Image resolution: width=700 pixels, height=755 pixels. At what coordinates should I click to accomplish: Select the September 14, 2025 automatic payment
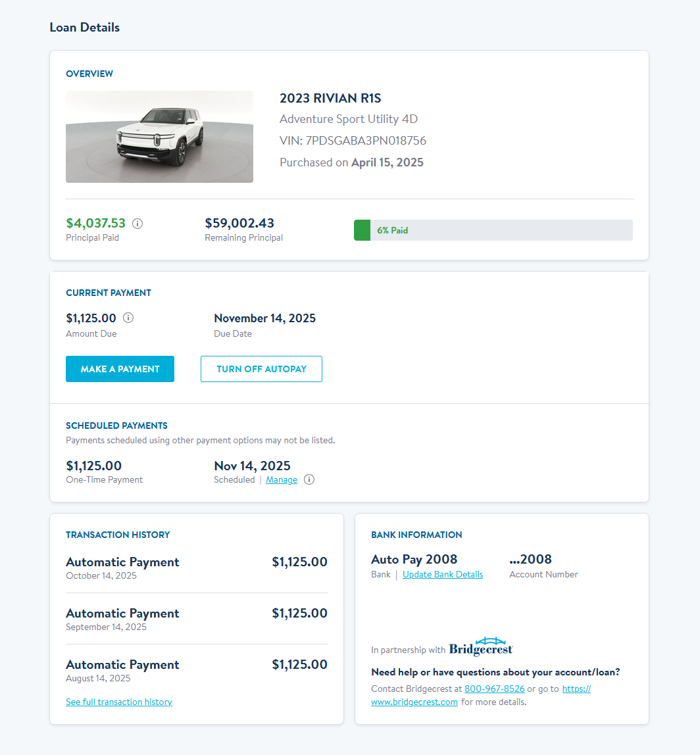click(196, 619)
